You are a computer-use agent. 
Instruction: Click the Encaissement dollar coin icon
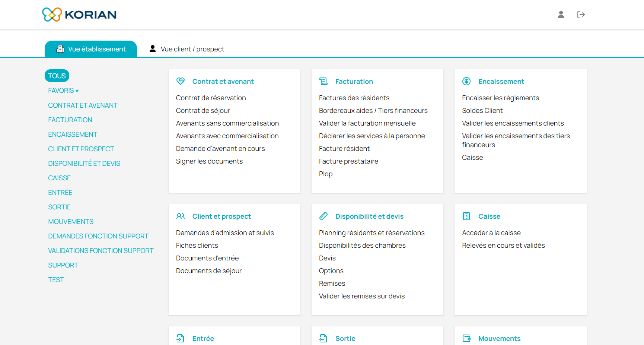pos(466,81)
